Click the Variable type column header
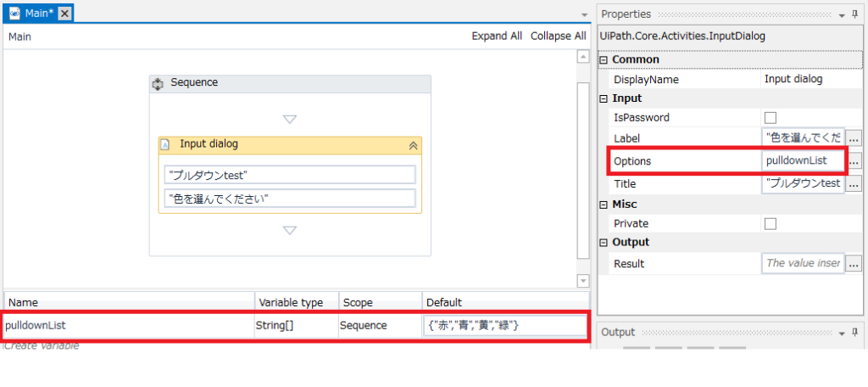This screenshot has height=387, width=868. (x=296, y=303)
